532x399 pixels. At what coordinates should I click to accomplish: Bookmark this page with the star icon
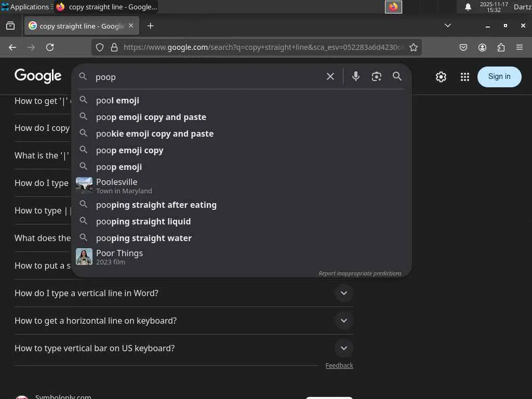point(413,47)
